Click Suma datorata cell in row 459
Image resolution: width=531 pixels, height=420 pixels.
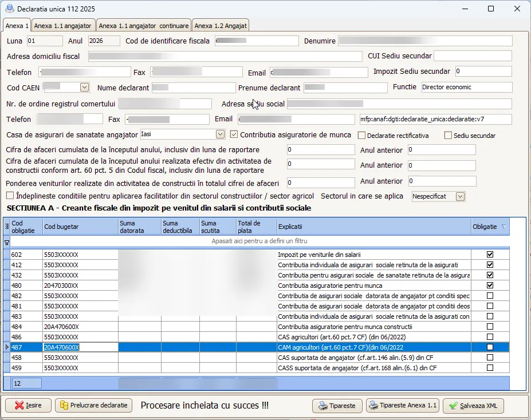point(140,367)
